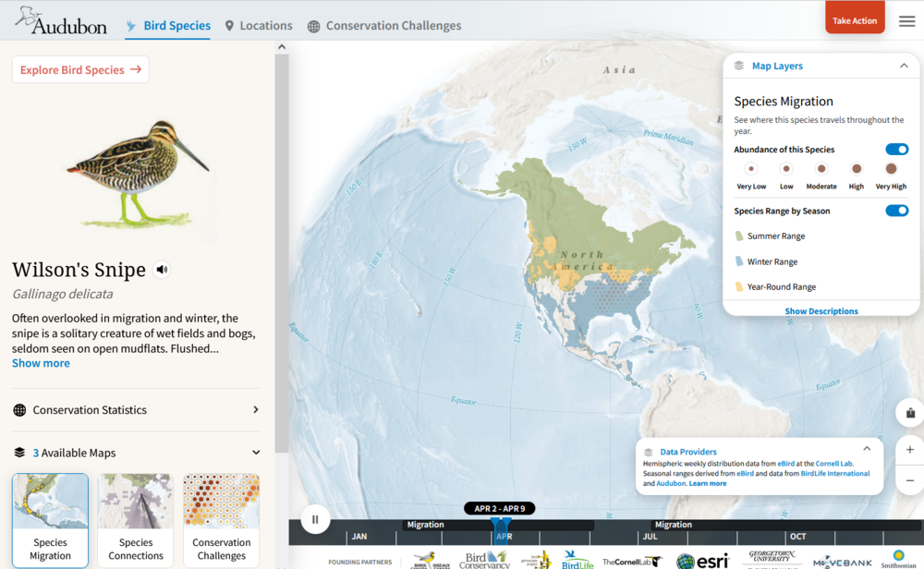Disable Abundance of this Species toggle
Image resolution: width=924 pixels, height=569 pixels.
click(x=896, y=150)
